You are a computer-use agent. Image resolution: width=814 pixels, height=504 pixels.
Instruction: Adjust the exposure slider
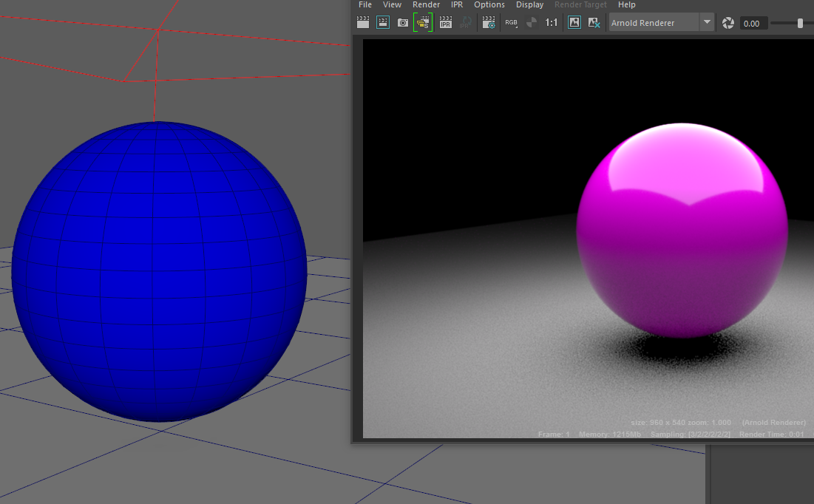tap(799, 23)
